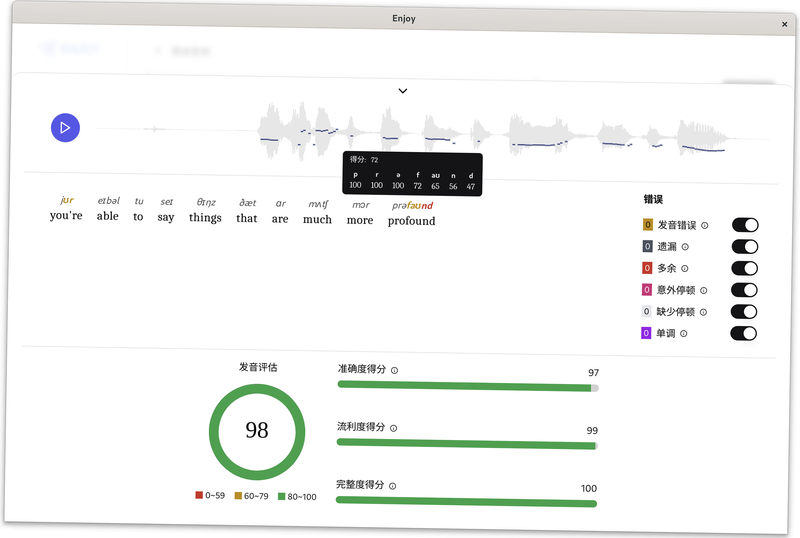Viewport: 800px width, 538px height.
Task: Collapse the panel using the top chevron
Action: pos(403,91)
